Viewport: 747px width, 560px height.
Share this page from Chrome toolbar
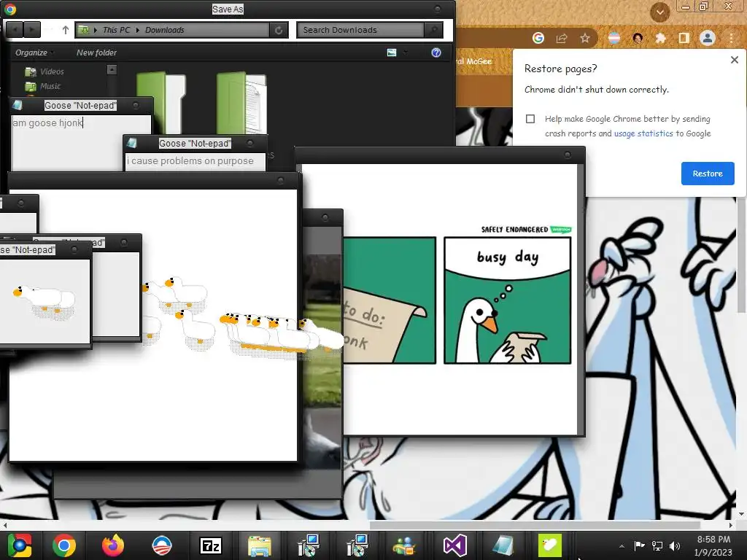tap(562, 38)
